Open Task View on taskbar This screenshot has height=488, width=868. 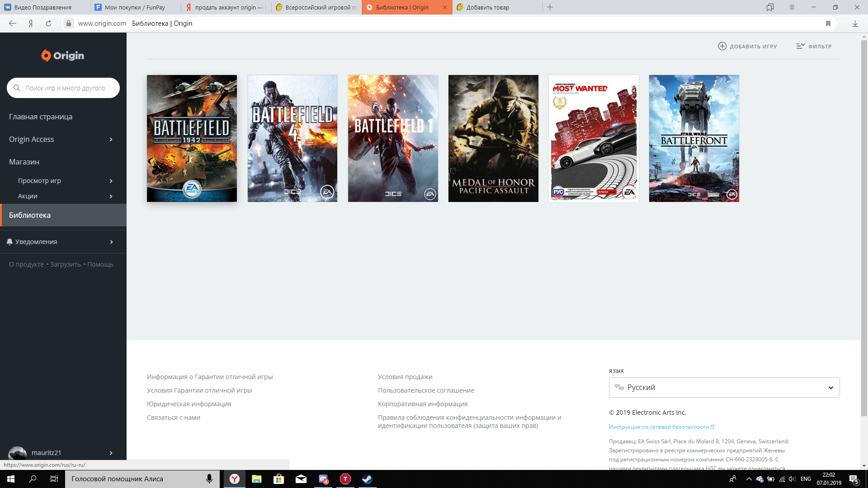pyautogui.click(x=54, y=479)
